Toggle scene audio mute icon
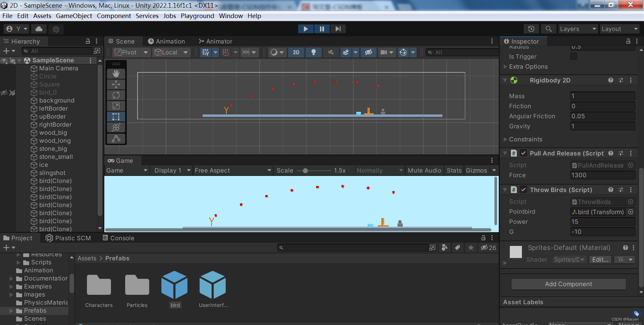644x325 pixels. coord(331,52)
